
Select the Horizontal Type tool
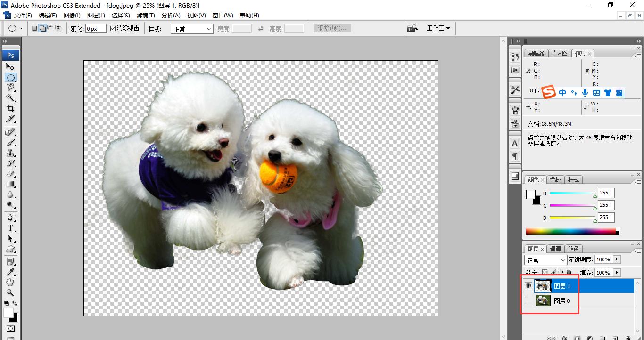pos(11,228)
